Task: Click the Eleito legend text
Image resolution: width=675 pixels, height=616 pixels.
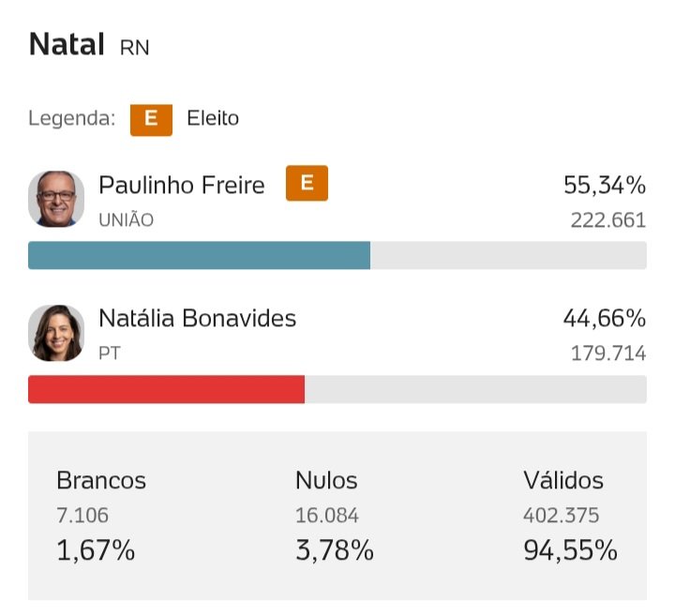Action: tap(213, 119)
